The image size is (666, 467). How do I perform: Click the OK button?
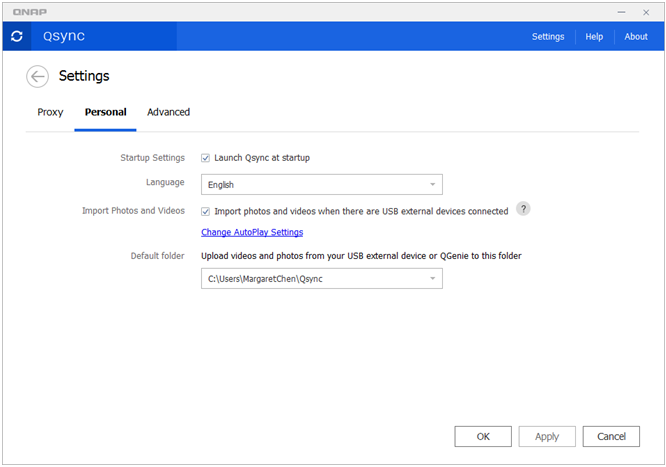(x=483, y=436)
